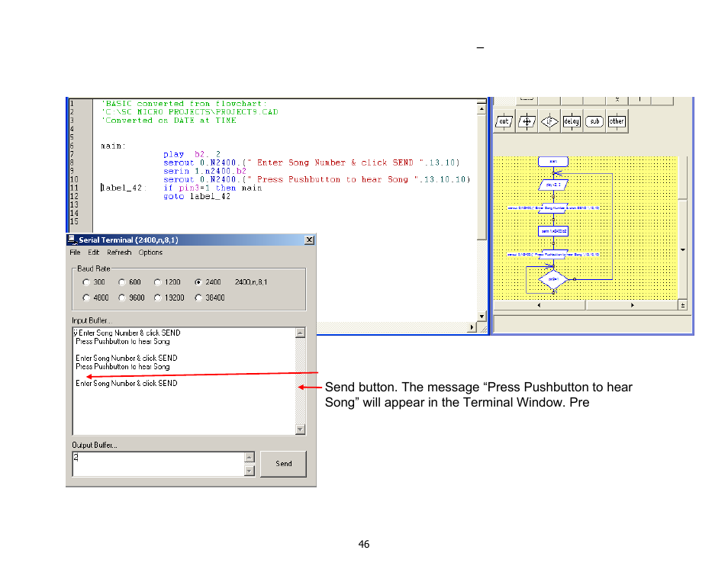Click the 'label_42:' label in code
This screenshot has height=563, width=728.
pos(124,188)
